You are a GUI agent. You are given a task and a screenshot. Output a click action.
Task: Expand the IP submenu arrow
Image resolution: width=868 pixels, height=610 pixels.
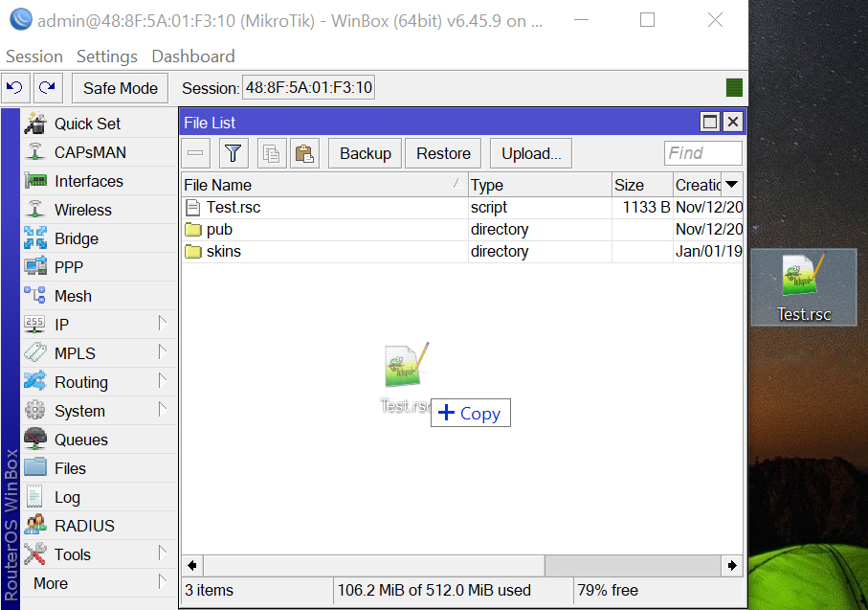pyautogui.click(x=162, y=323)
